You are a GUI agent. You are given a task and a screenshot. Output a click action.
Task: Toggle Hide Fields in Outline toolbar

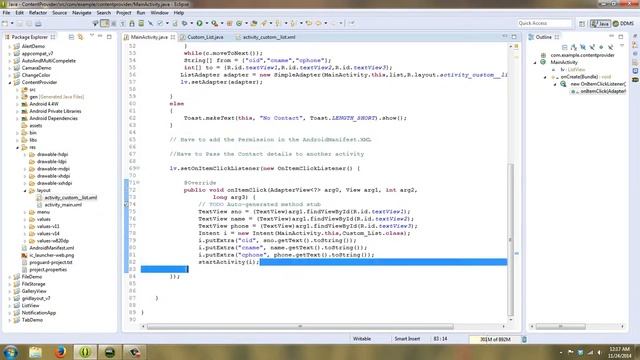[583, 47]
